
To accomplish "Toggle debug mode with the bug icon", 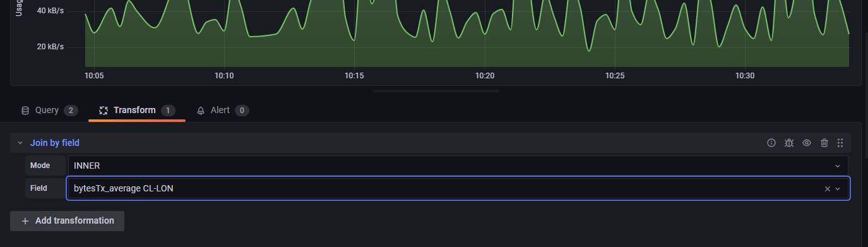I will (x=788, y=143).
